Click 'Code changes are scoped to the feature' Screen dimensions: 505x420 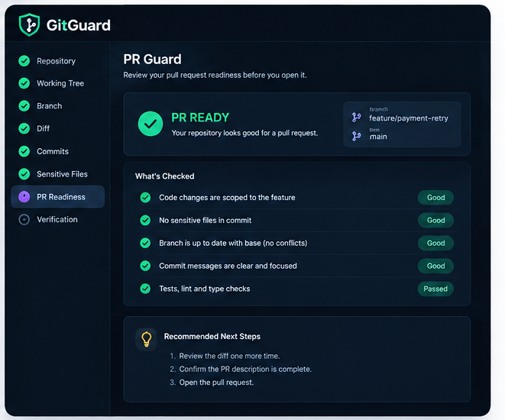[227, 198]
